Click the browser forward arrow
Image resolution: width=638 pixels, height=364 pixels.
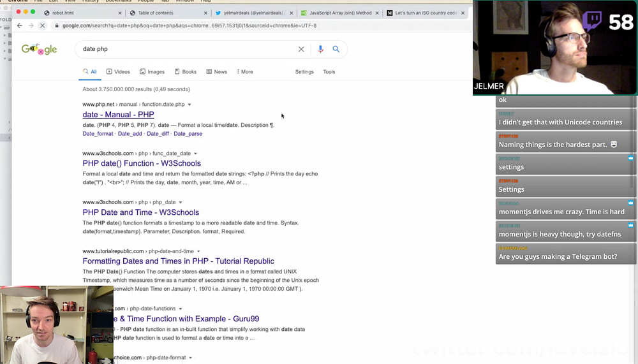click(31, 25)
